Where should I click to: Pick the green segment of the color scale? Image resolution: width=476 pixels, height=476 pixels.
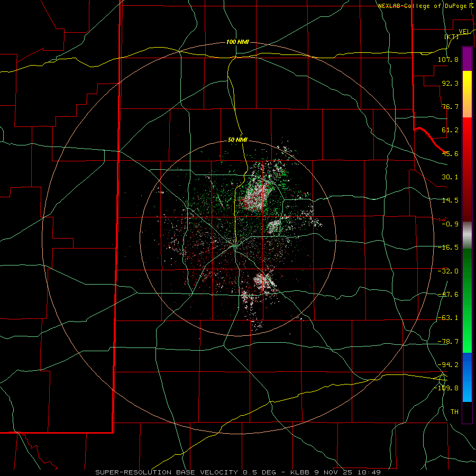[x=467, y=300]
